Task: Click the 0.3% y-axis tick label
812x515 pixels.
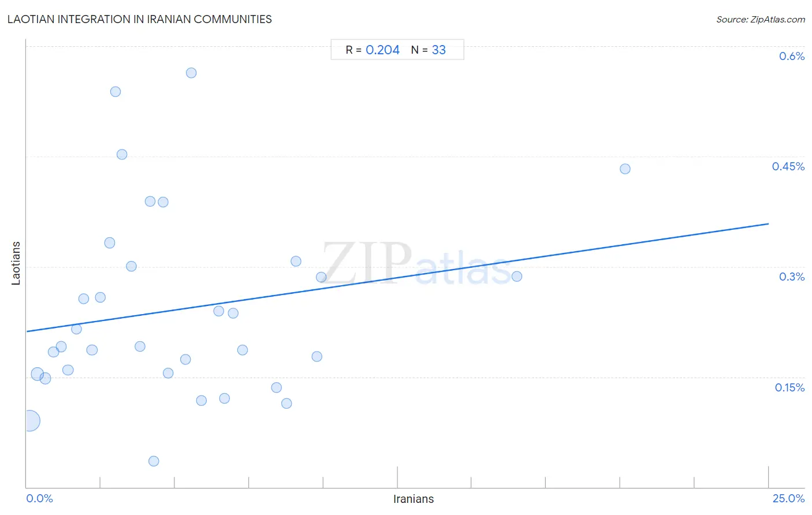Action: coord(792,277)
